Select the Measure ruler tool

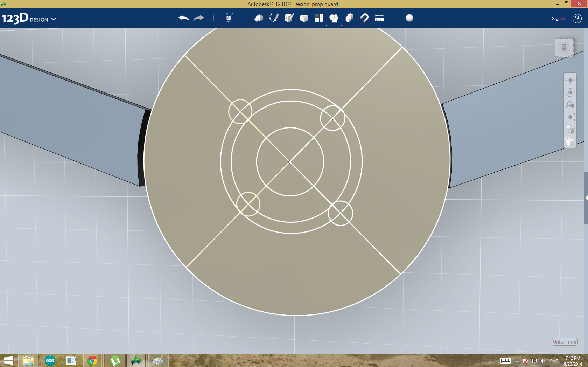tap(379, 18)
